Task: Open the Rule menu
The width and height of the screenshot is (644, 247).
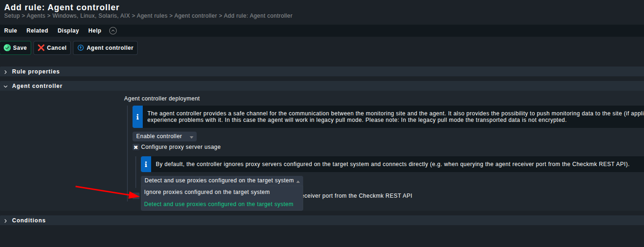Action: pos(11,31)
